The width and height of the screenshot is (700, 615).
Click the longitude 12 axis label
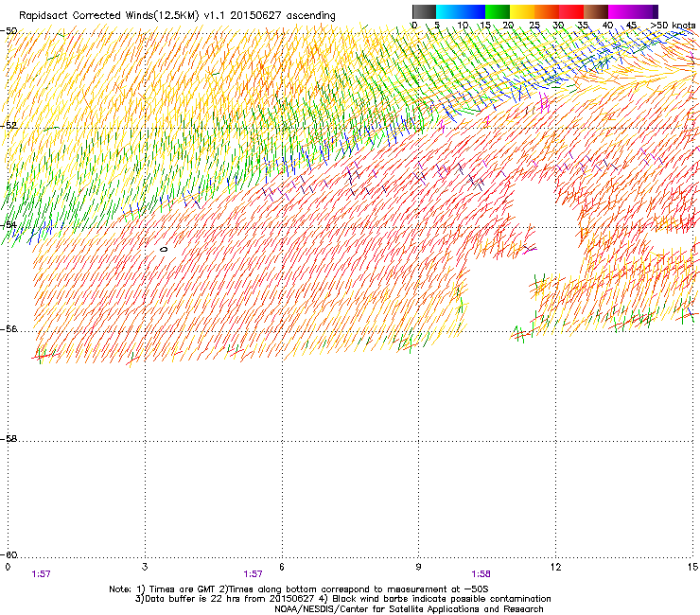coord(555,567)
